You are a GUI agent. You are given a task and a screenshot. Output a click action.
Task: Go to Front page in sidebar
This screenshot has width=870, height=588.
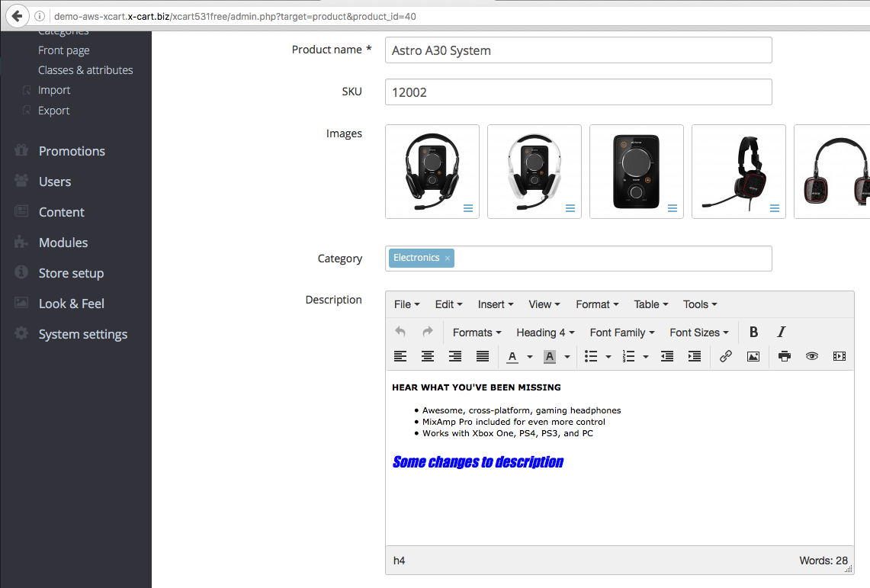[x=64, y=50]
